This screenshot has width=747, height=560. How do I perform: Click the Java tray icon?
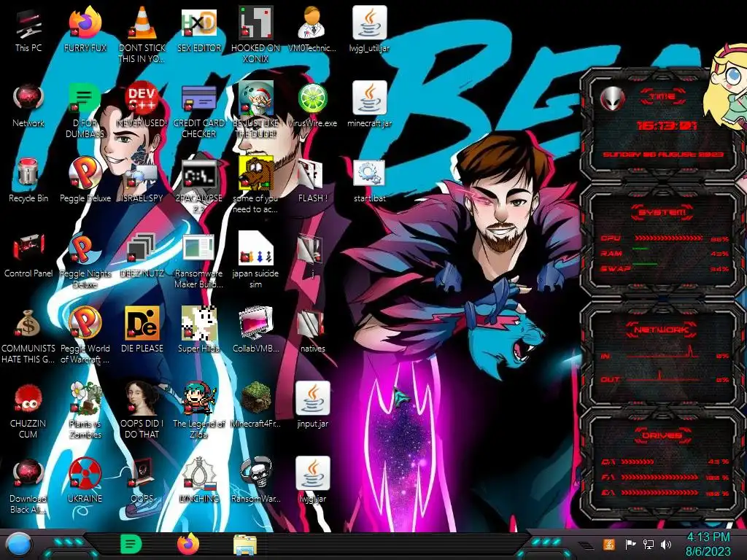click(x=608, y=544)
